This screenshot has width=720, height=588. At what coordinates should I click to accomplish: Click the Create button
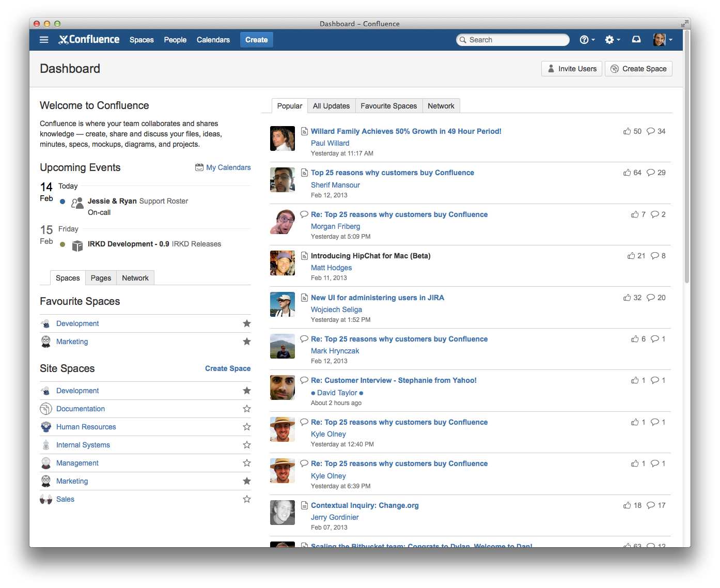tap(257, 40)
